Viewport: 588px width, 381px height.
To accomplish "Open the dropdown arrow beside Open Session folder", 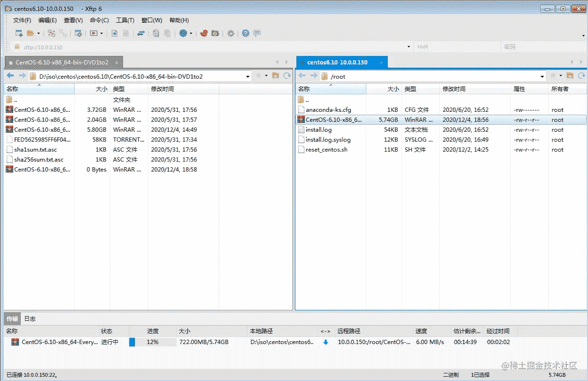I will click(x=38, y=33).
